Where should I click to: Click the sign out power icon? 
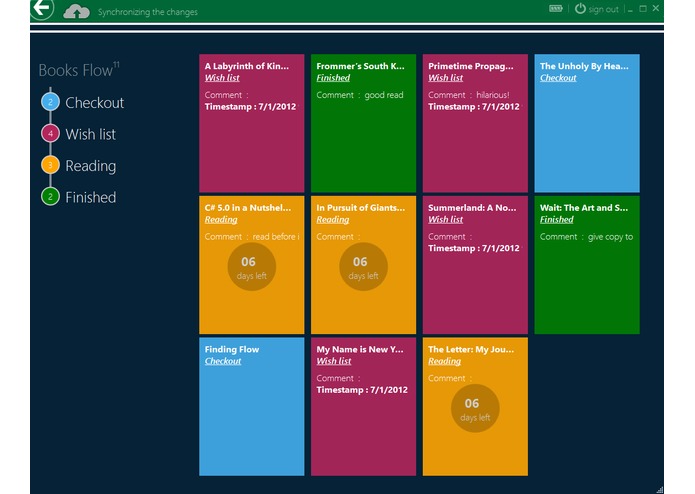[x=580, y=8]
